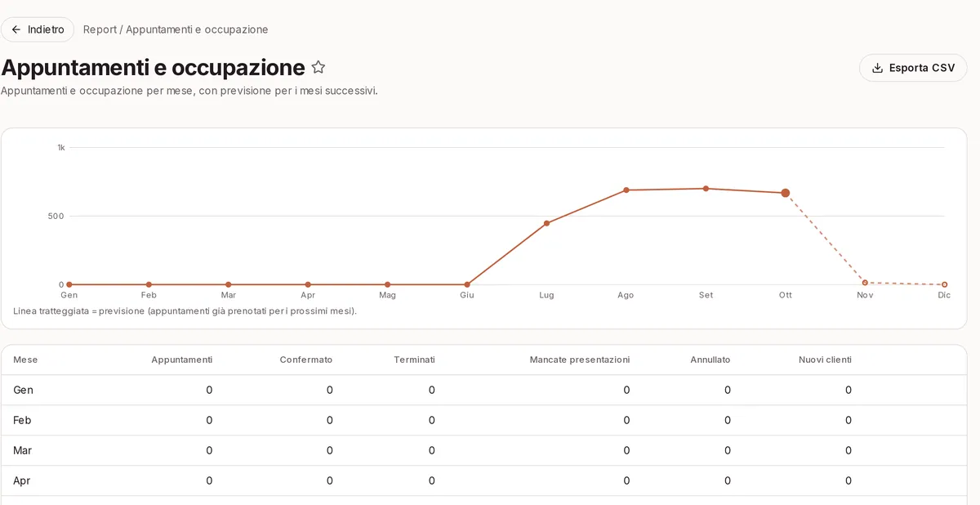
Task: Click the Annullato column header
Action: [x=710, y=360]
